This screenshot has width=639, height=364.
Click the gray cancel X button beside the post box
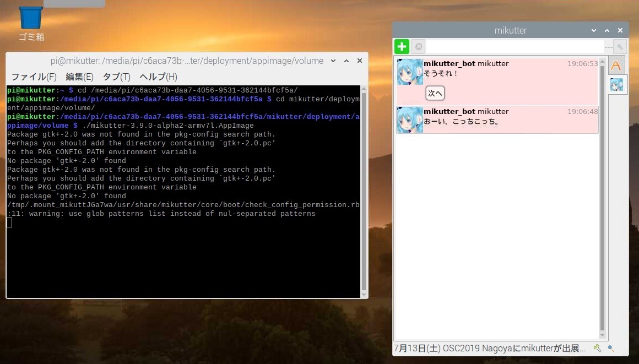[419, 46]
